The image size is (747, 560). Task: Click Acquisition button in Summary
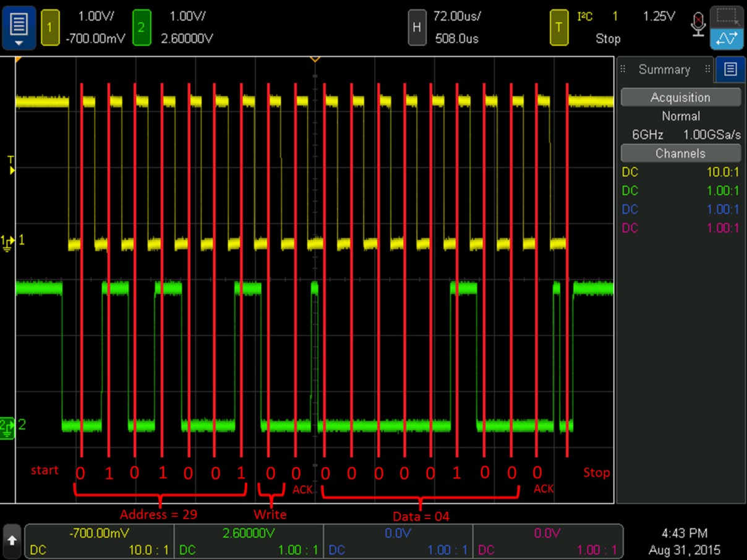680,97
